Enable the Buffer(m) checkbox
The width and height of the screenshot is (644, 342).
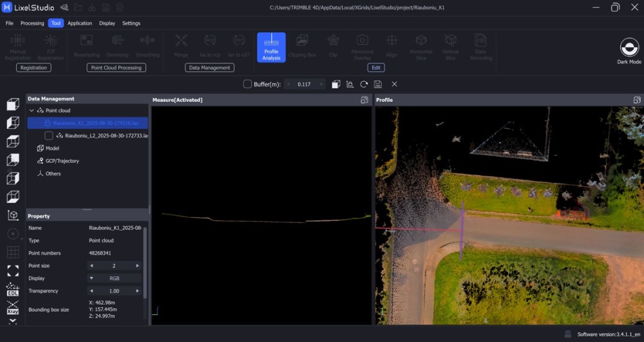(x=247, y=84)
